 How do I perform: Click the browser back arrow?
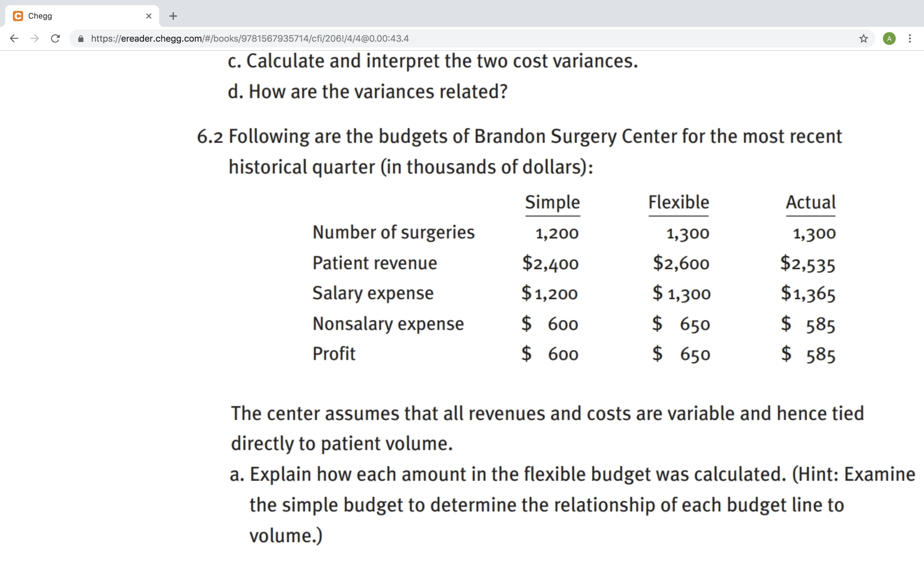(x=14, y=38)
